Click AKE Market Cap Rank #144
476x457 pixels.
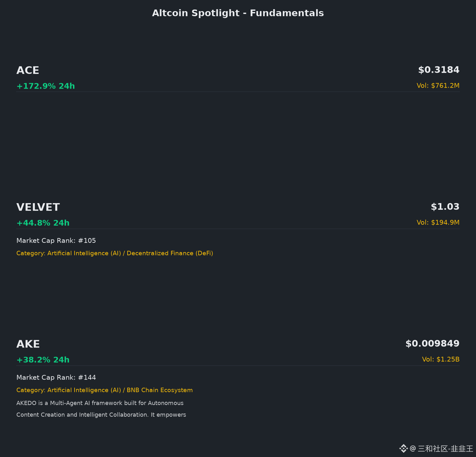(56, 377)
